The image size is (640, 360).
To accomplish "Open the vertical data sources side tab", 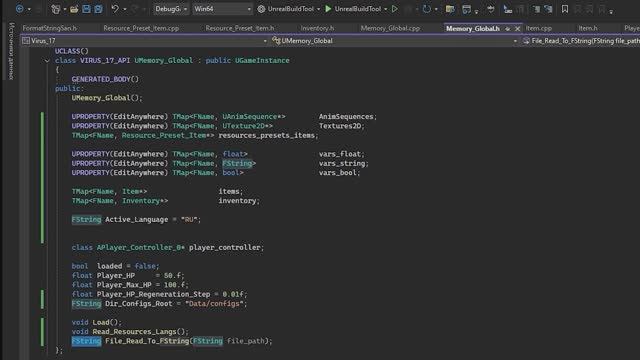I will click(x=11, y=51).
